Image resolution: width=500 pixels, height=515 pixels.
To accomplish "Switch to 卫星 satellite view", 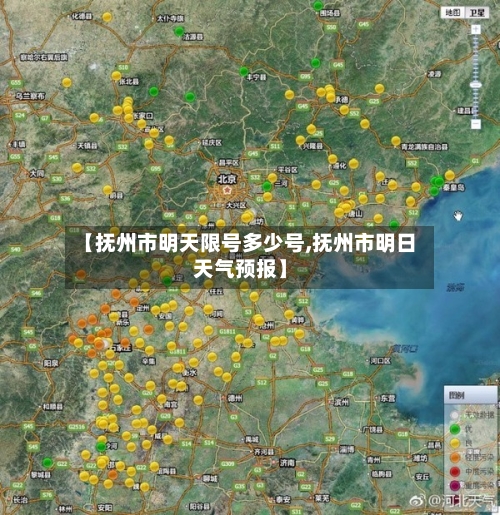I will click(477, 13).
